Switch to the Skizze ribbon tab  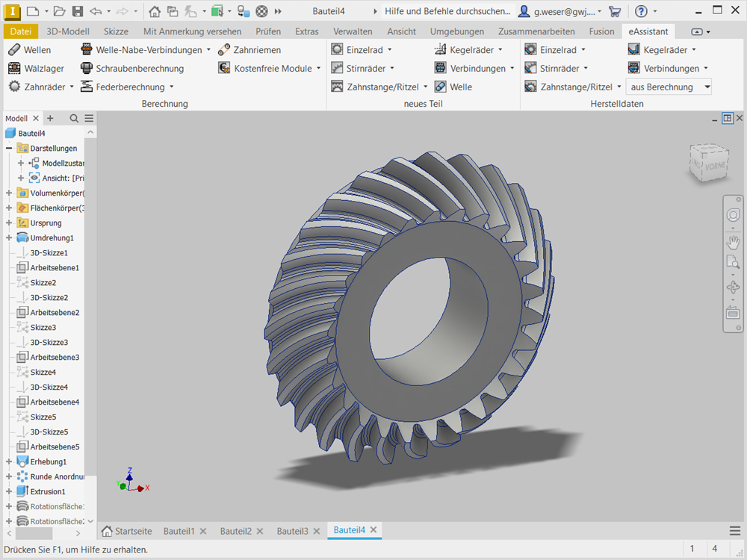(x=116, y=31)
